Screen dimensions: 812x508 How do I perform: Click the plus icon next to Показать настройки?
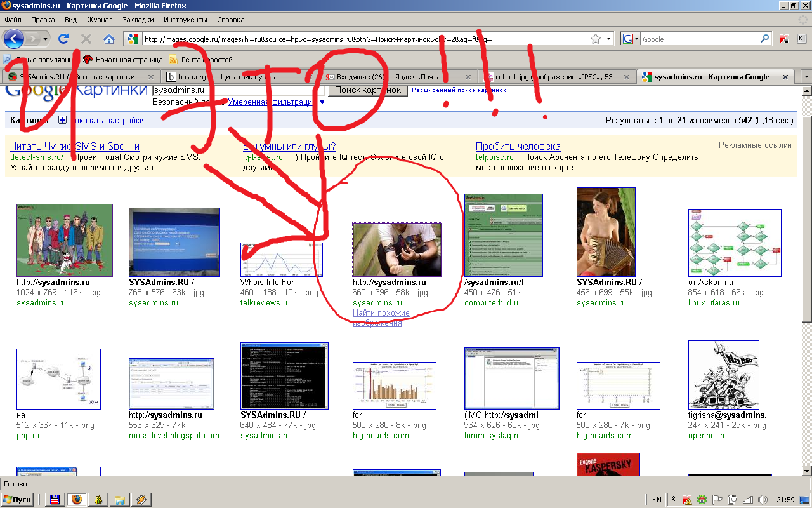click(x=62, y=120)
